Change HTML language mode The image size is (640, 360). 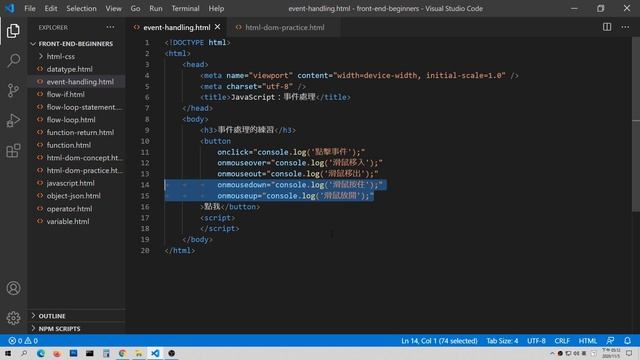click(x=587, y=340)
